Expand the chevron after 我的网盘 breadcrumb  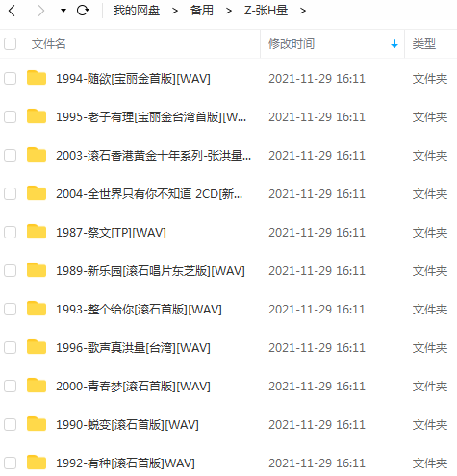175,11
